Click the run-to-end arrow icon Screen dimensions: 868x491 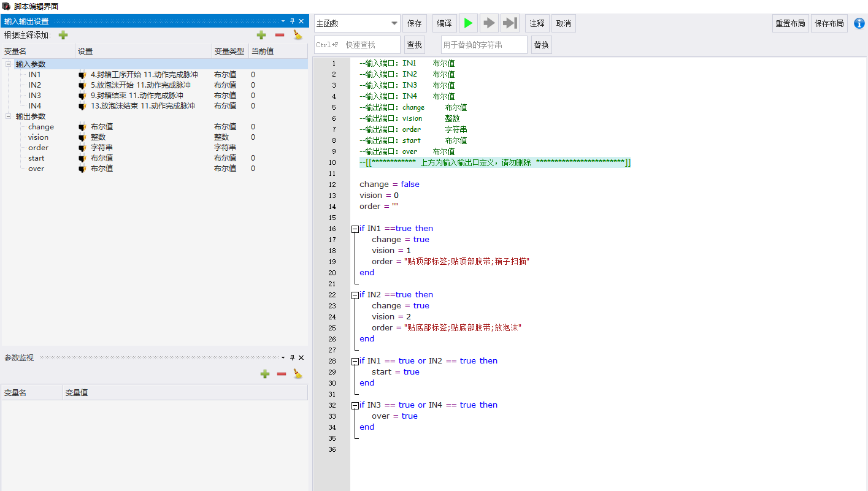[x=510, y=23]
